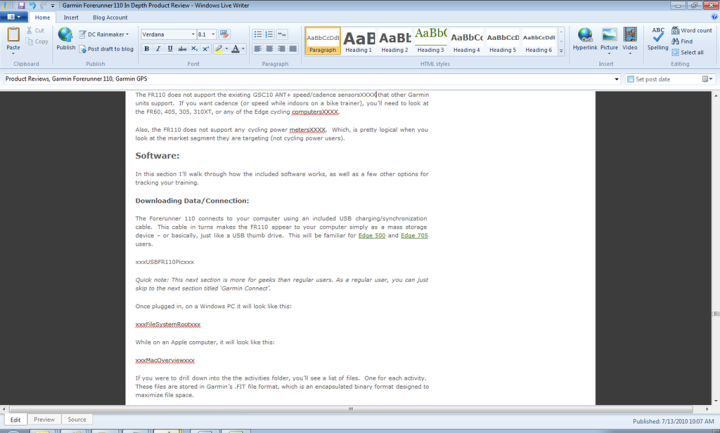Click the Redo arrow in quick access toolbar

43,6
